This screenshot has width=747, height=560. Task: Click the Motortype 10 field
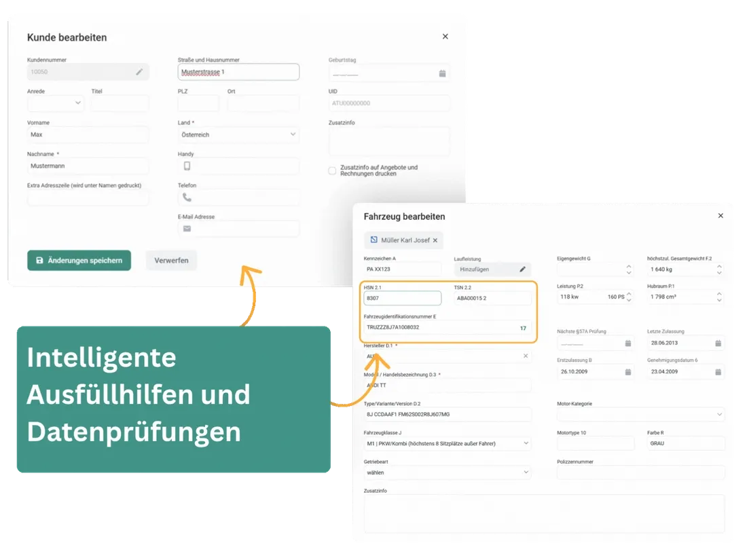[x=596, y=443]
